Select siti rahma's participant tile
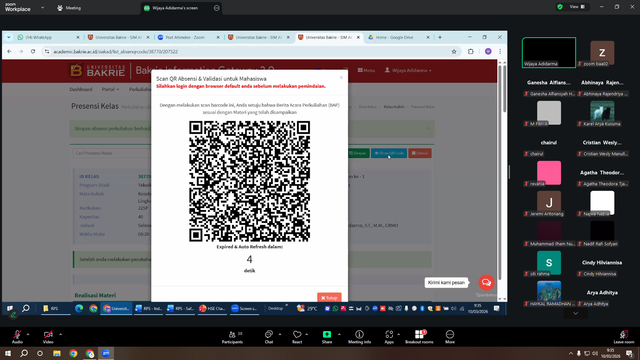 pyautogui.click(x=549, y=263)
